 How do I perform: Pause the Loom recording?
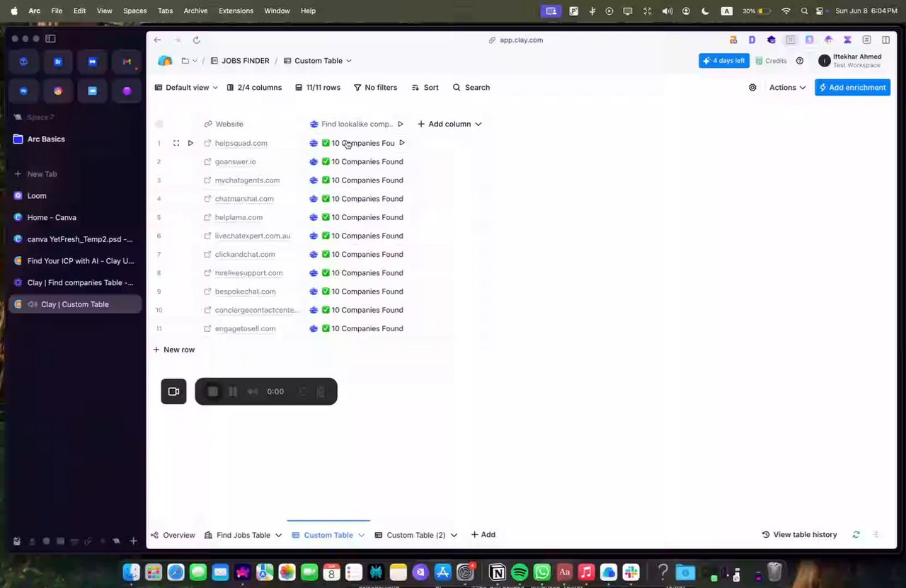tap(233, 391)
